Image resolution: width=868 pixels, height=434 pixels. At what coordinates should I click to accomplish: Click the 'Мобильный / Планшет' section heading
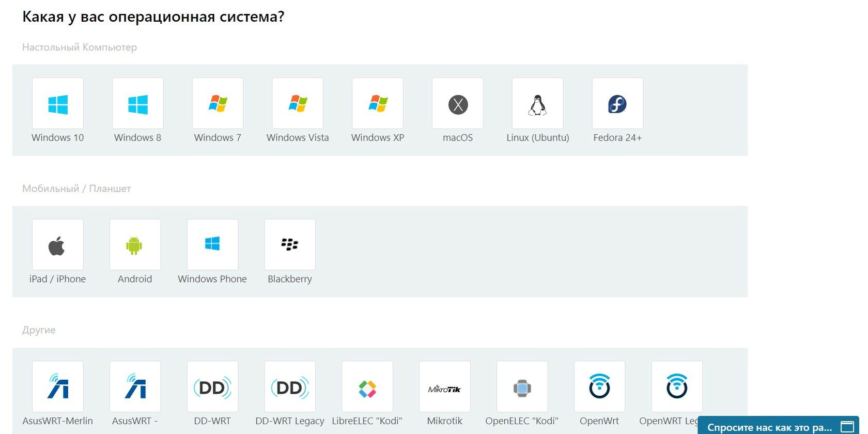[x=76, y=189]
